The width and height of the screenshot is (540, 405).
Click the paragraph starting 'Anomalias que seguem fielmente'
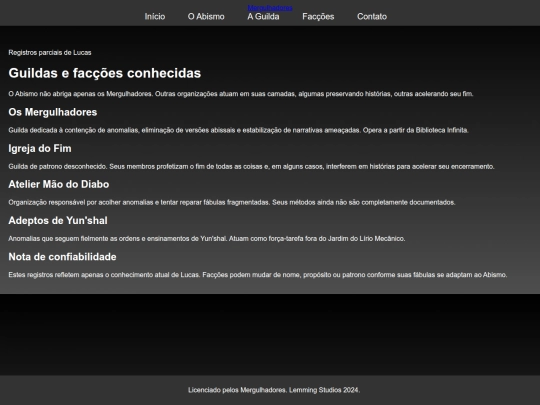click(x=207, y=239)
